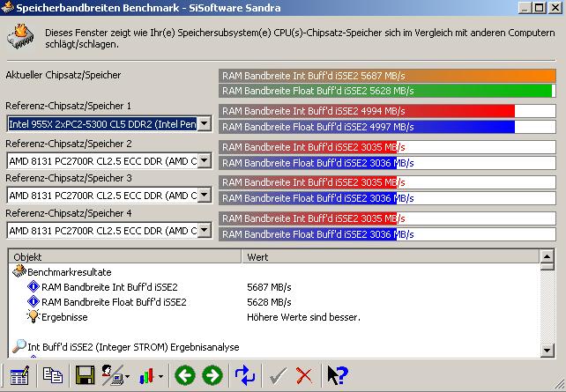
Task: Click the grey checkmark OK icon
Action: [278, 376]
